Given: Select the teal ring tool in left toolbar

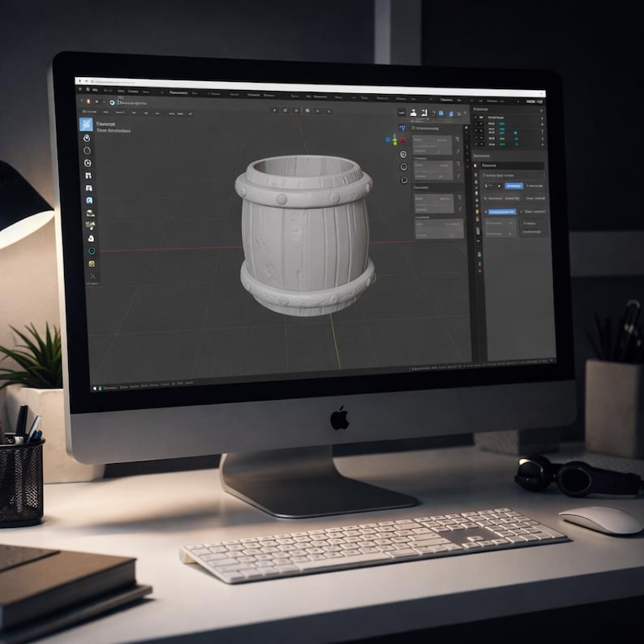Looking at the screenshot, I should [92, 251].
